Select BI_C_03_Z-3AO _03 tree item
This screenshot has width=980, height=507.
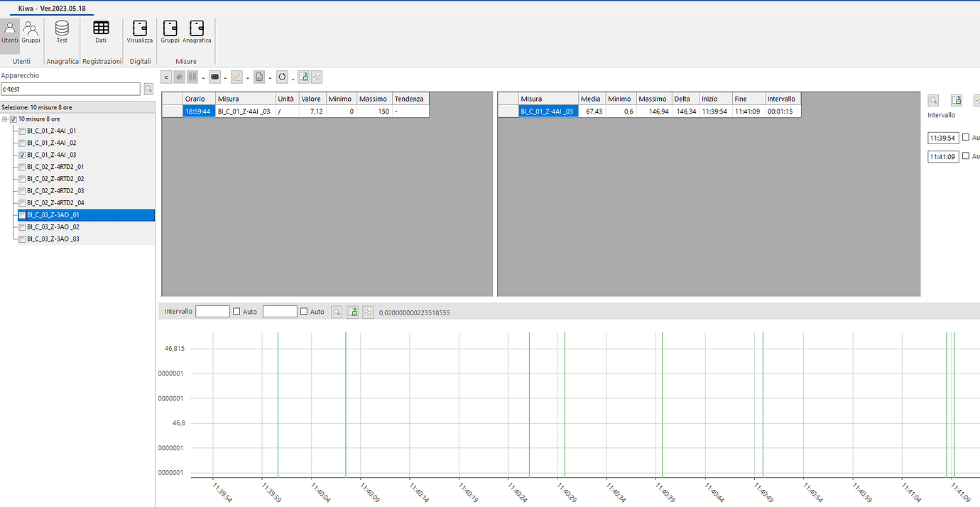[x=53, y=239]
